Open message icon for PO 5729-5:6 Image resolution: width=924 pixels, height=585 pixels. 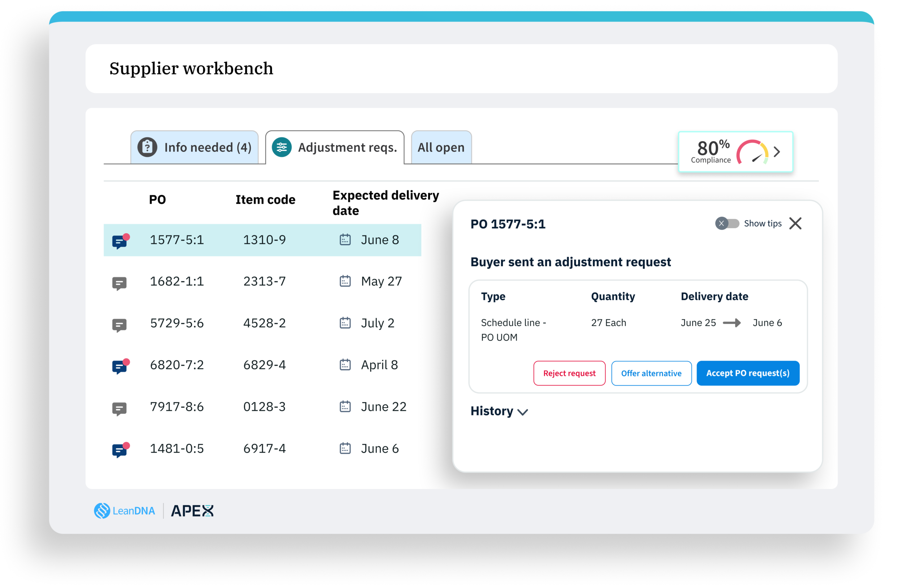click(119, 325)
